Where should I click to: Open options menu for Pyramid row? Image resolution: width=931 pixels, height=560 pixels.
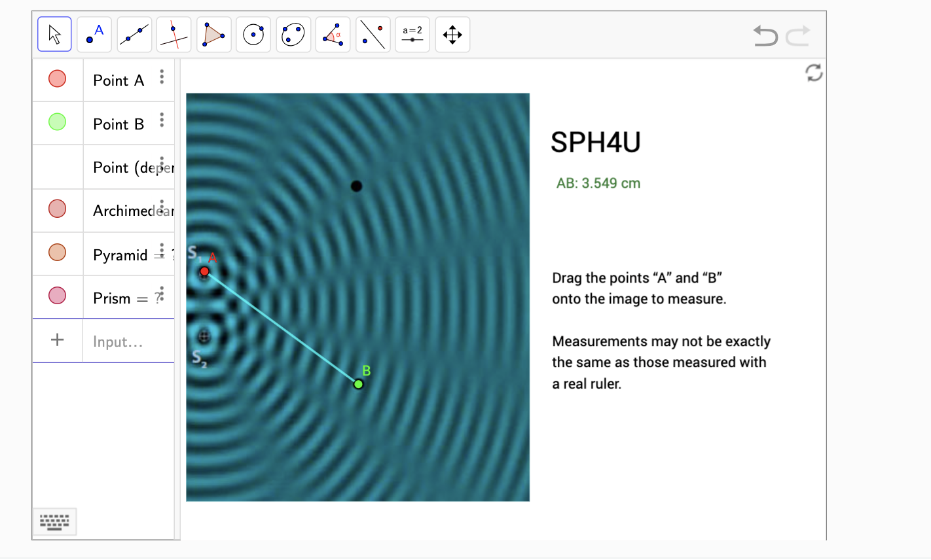tap(162, 251)
